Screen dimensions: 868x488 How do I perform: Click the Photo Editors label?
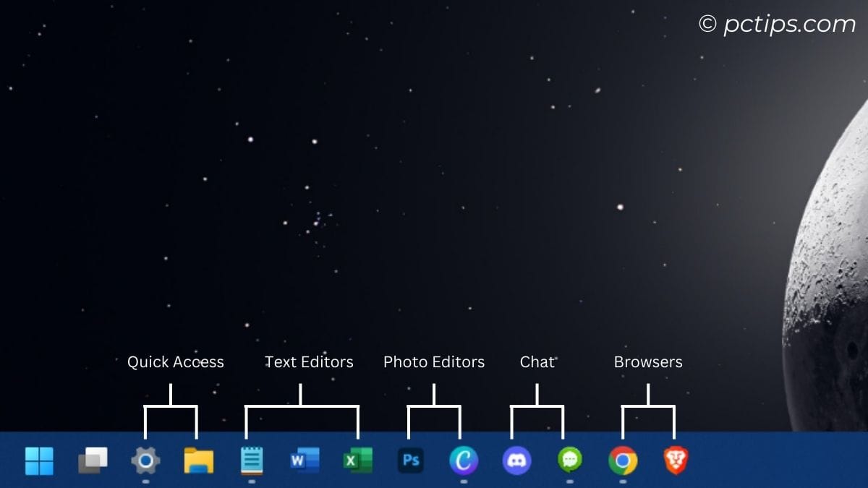tap(434, 361)
